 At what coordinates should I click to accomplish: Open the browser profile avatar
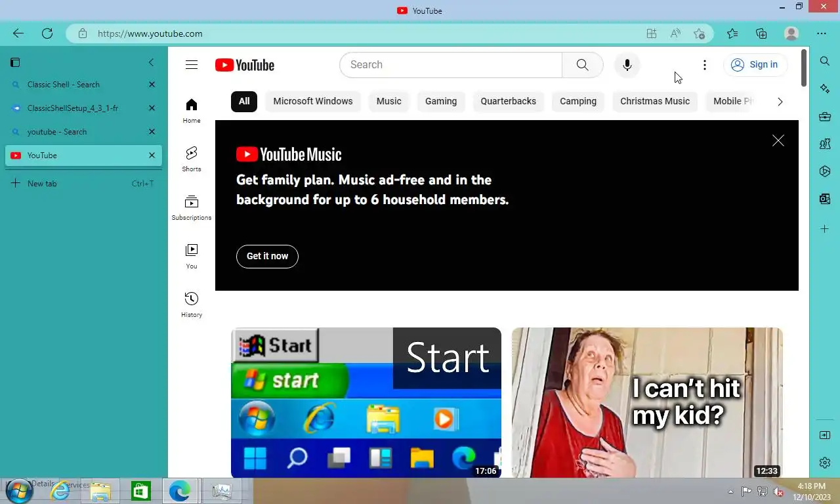(791, 33)
